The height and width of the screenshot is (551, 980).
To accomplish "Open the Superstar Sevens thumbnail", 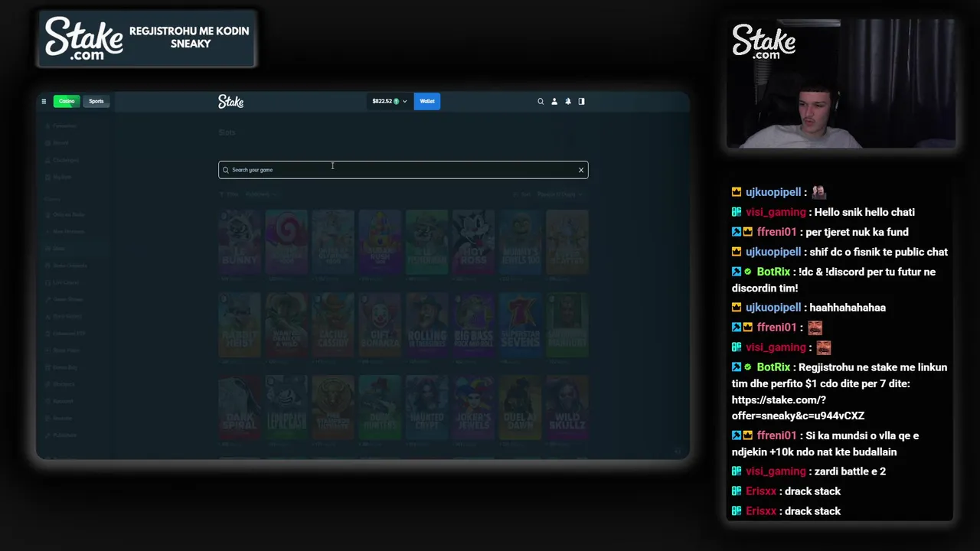I will click(x=520, y=324).
